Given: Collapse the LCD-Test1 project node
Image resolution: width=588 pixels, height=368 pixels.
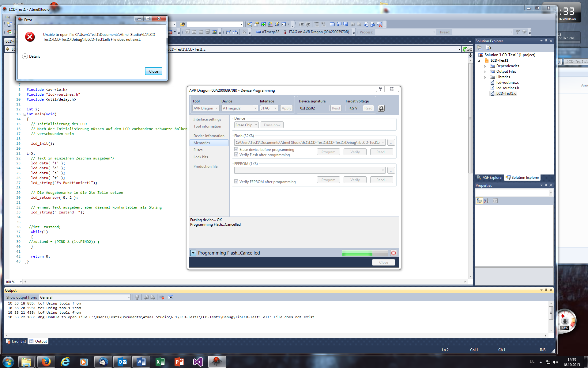Looking at the screenshot, I should pyautogui.click(x=479, y=61).
